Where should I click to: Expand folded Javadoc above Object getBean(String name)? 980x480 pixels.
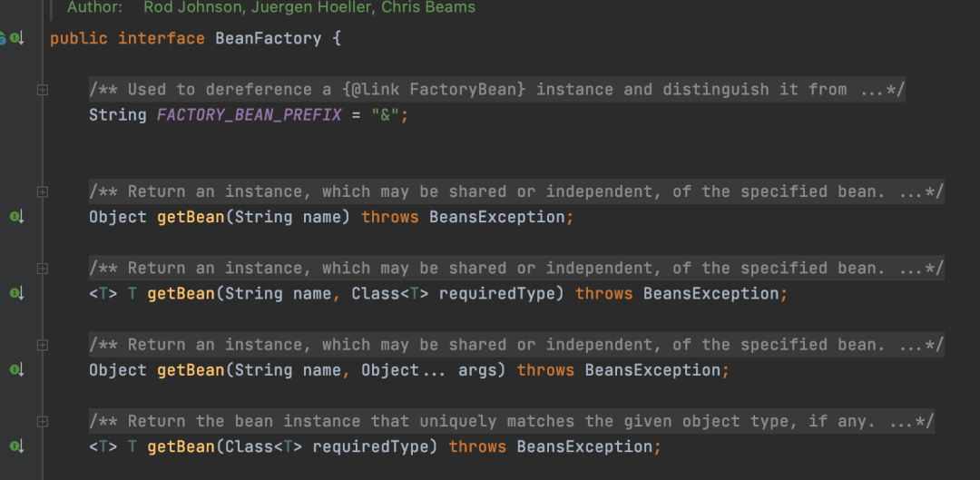pyautogui.click(x=43, y=191)
